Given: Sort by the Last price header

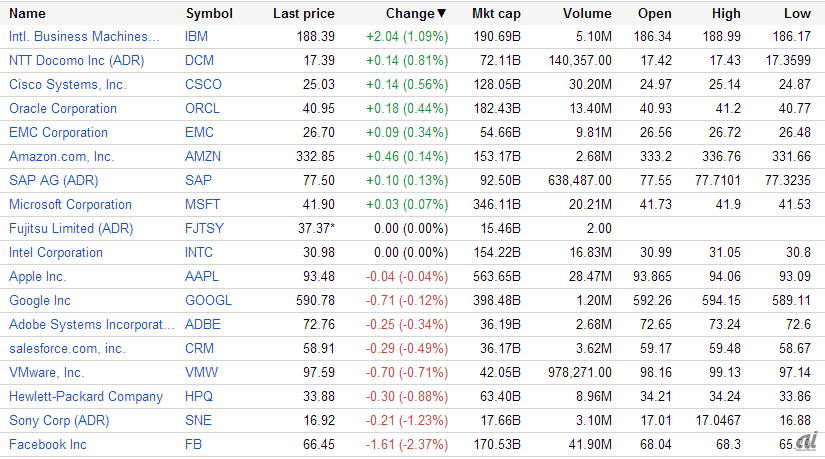Looking at the screenshot, I should point(303,14).
